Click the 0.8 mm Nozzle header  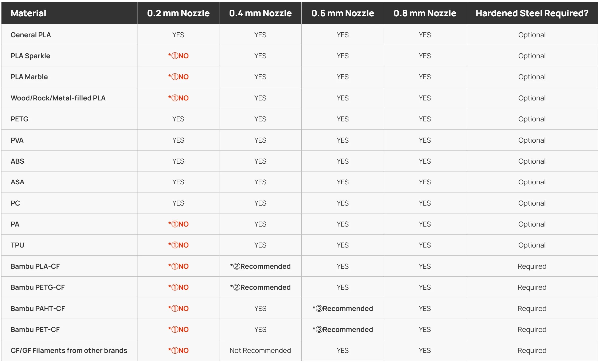[425, 13]
